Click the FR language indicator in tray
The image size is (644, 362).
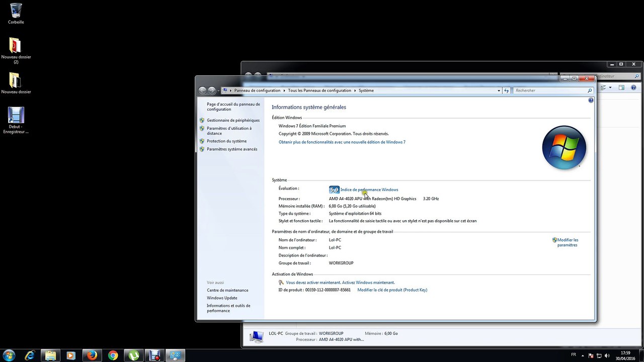pos(574,355)
